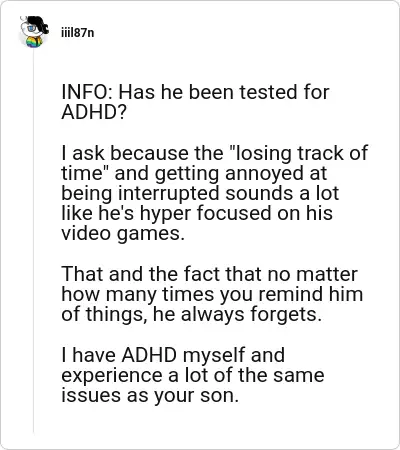Click the word 'ADHD?' ending the first question
Image resolution: width=400 pixels, height=450 pixels.
tap(94, 112)
